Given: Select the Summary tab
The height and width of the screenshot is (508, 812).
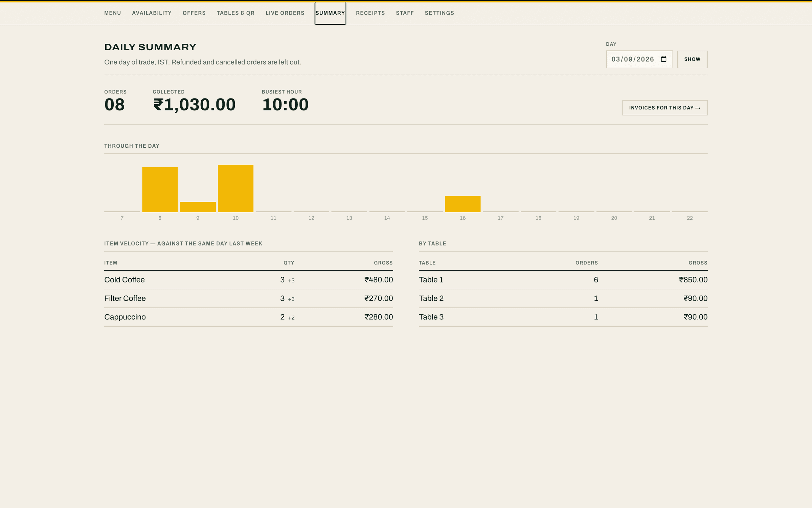Looking at the screenshot, I should (330, 13).
